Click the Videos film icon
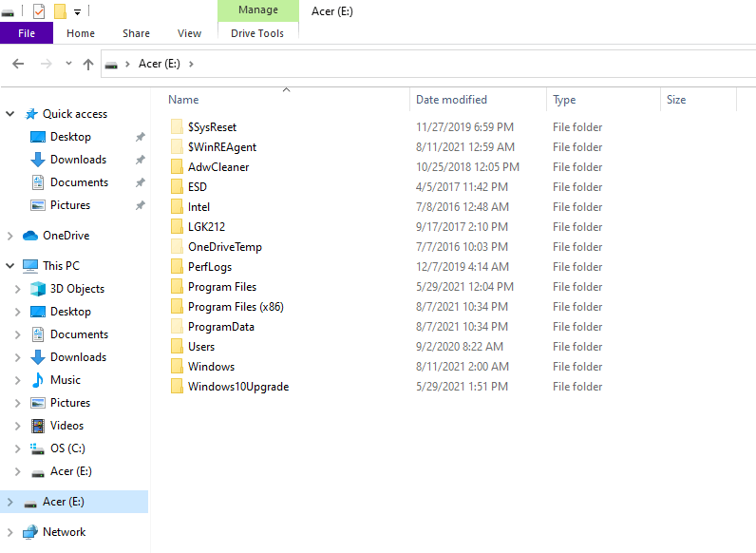This screenshot has width=756, height=553. [38, 426]
